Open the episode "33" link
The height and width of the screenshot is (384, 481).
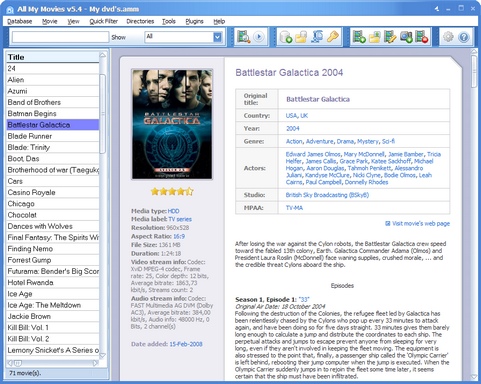click(304, 299)
